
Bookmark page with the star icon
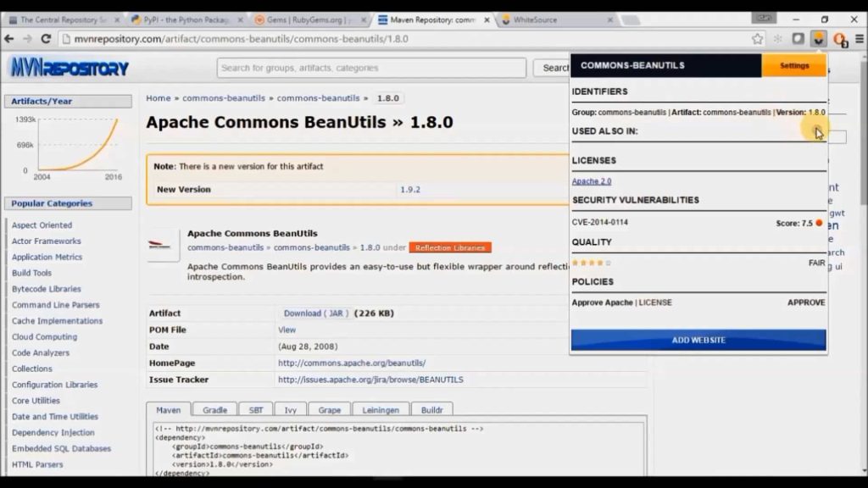[x=757, y=39]
